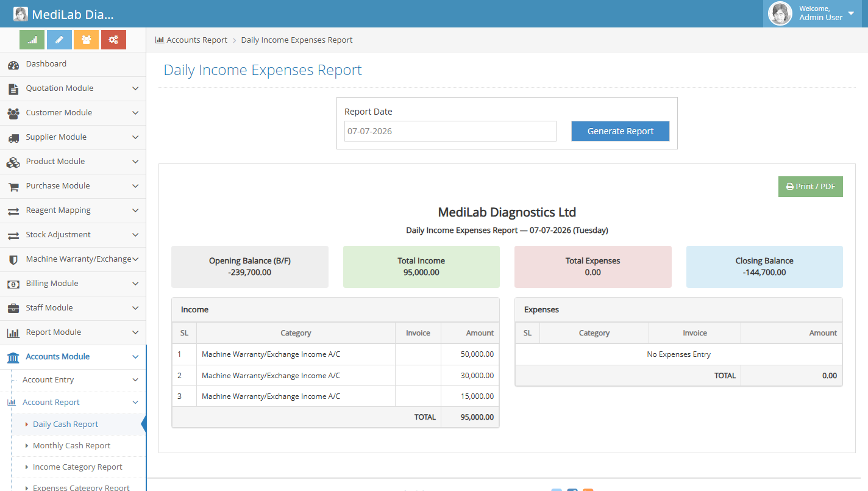Collapse the Account Report submenu chevron
Screen dimensions: 868x491
[135, 403]
